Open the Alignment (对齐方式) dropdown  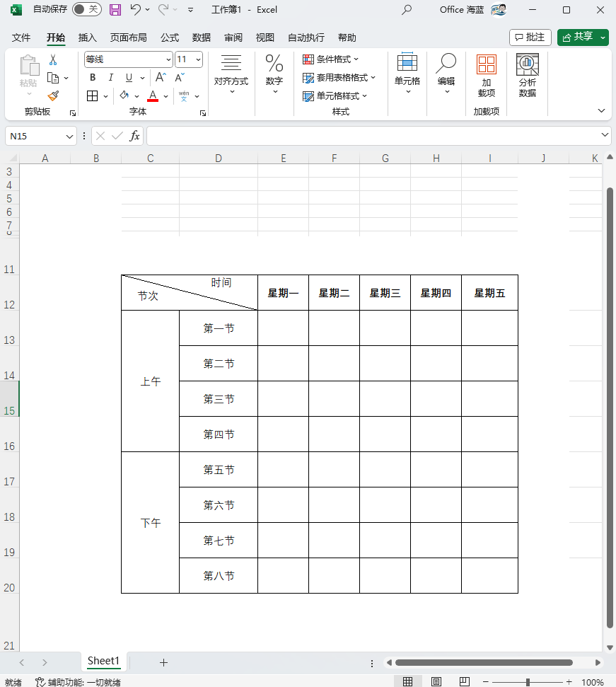tap(231, 74)
